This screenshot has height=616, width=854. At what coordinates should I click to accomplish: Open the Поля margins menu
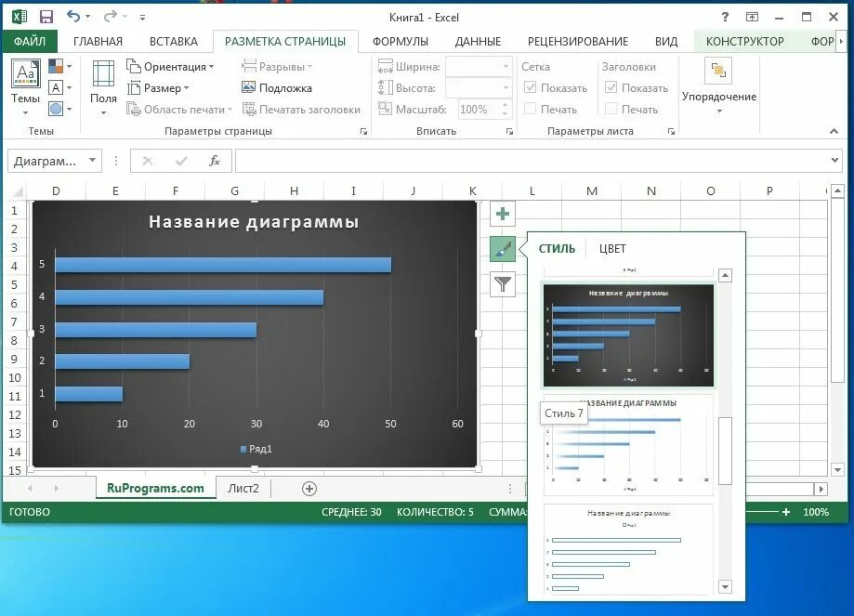coord(103,87)
